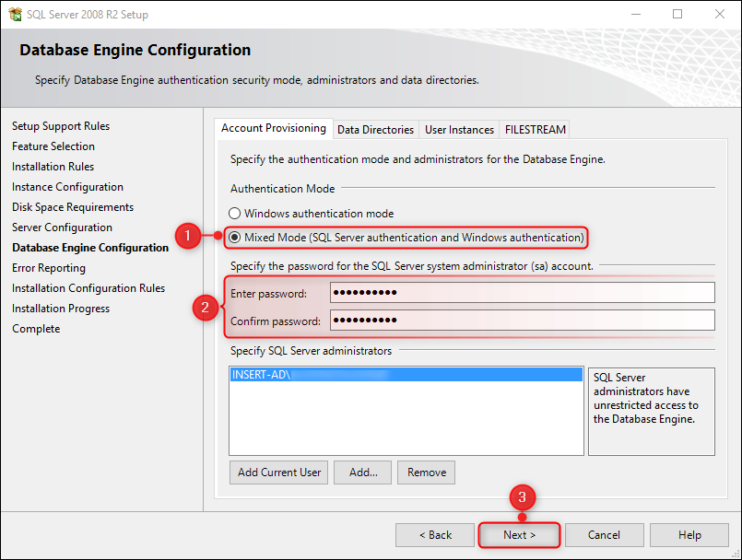Proceed with the Next > button
Viewport: 742px width, 560px height.
(519, 535)
